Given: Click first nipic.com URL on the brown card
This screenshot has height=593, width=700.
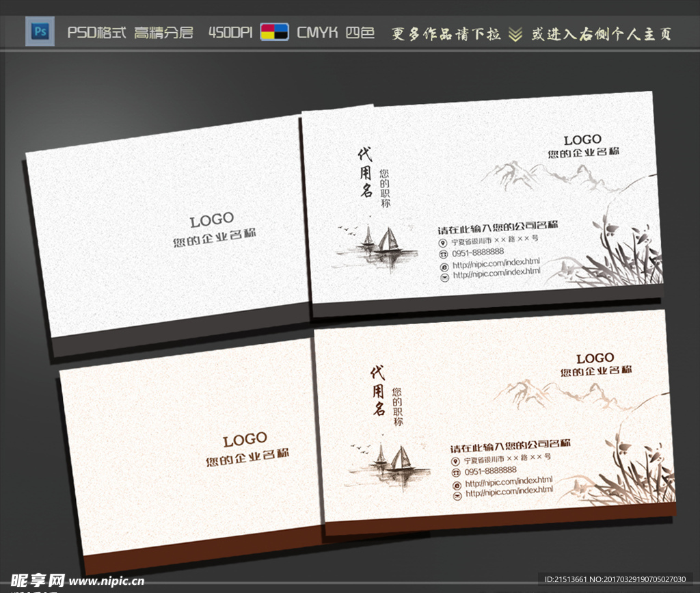Looking at the screenshot, I should coord(509,482).
